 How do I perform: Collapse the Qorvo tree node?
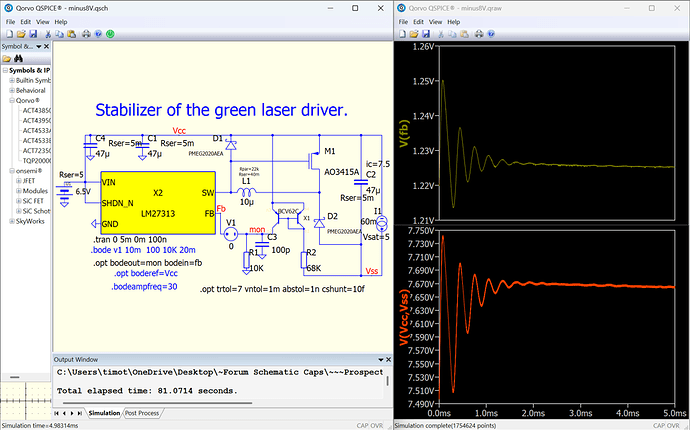pos(12,100)
